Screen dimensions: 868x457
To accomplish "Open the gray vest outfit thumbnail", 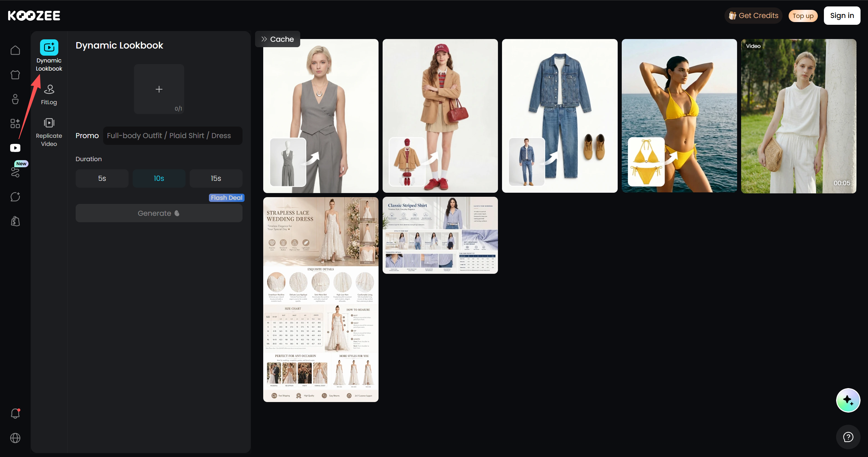I will (321, 116).
